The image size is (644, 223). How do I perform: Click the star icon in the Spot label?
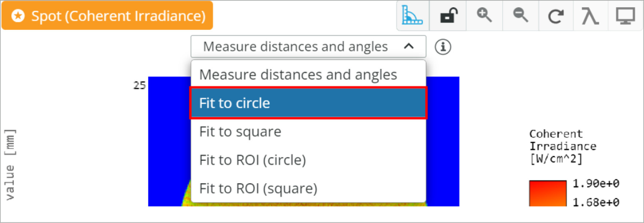pos(18,16)
